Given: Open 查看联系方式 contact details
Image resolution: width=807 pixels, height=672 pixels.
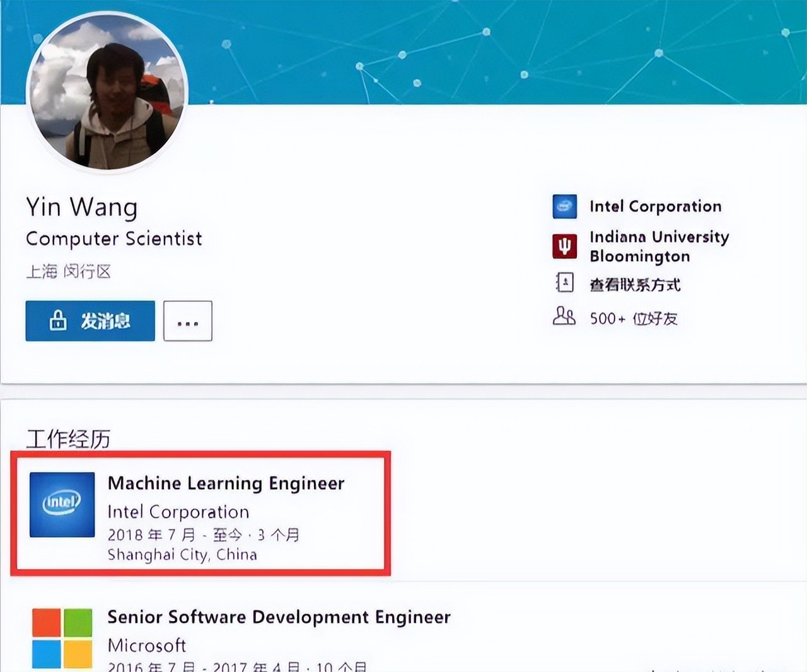Looking at the screenshot, I should (x=635, y=285).
